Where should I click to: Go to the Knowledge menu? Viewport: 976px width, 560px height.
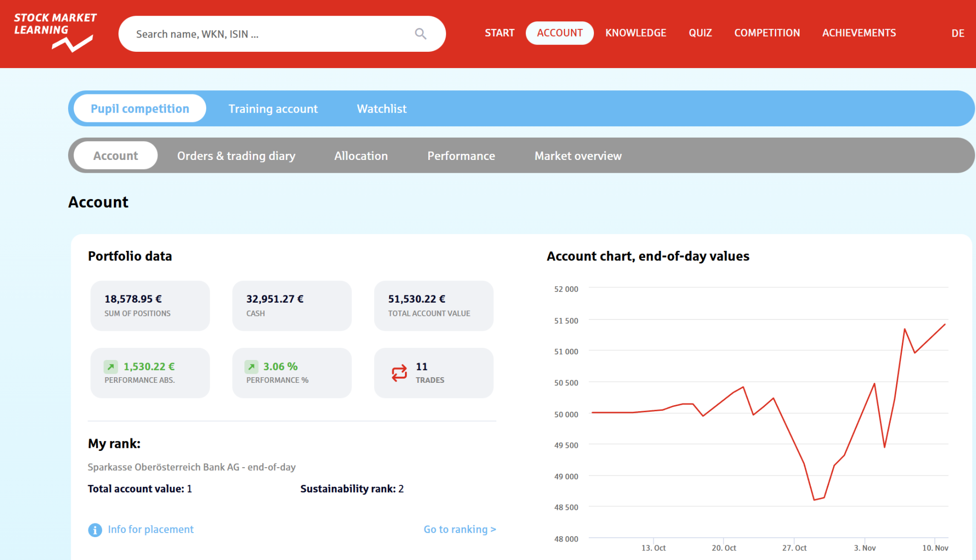(636, 33)
